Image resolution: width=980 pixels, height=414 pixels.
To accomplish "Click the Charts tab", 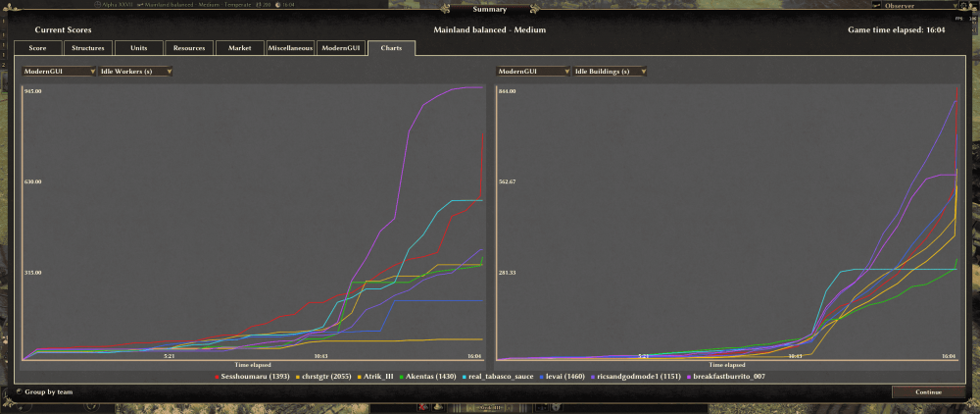I will [x=391, y=47].
